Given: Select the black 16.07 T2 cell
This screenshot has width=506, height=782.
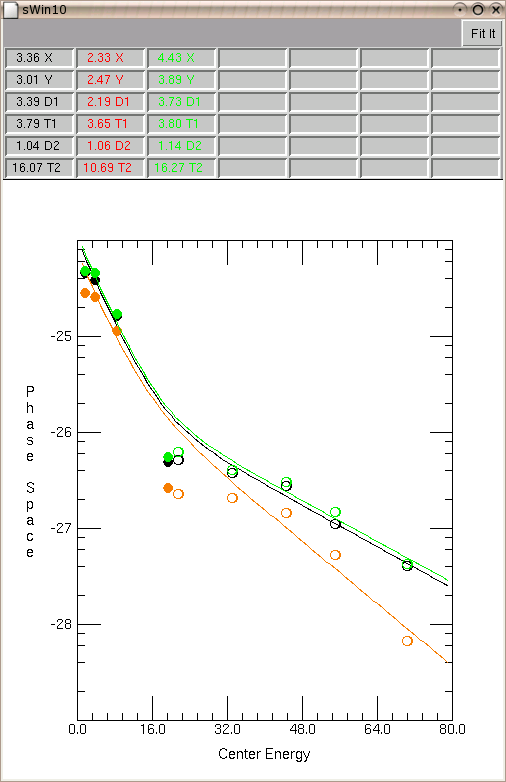Looking at the screenshot, I should click(40, 168).
